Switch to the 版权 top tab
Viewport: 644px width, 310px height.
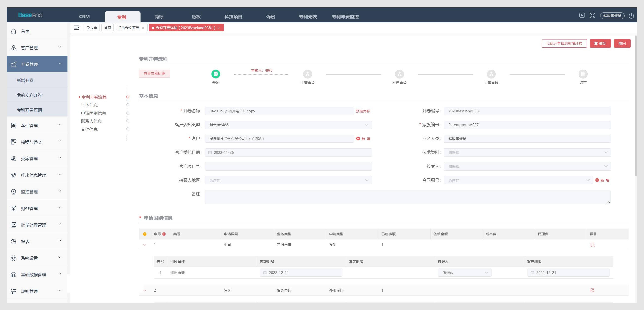click(x=196, y=17)
